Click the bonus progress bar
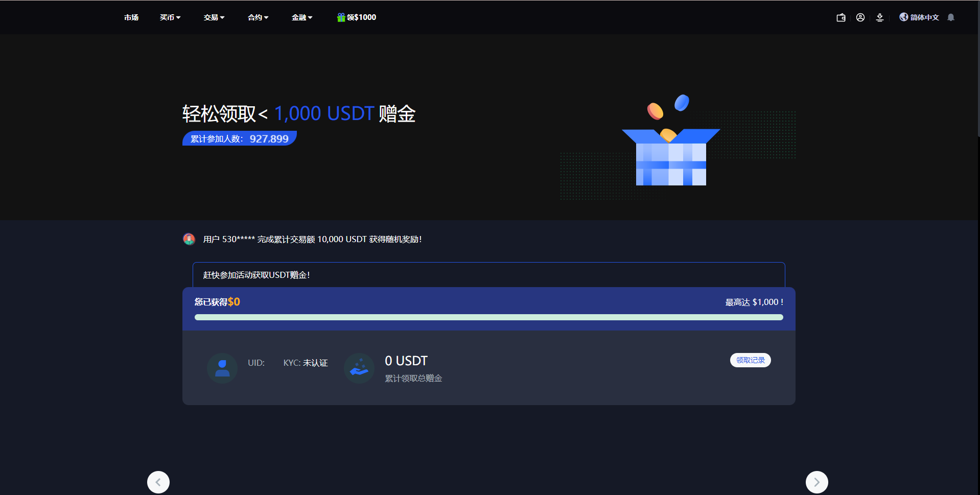The height and width of the screenshot is (495, 980). 488,317
